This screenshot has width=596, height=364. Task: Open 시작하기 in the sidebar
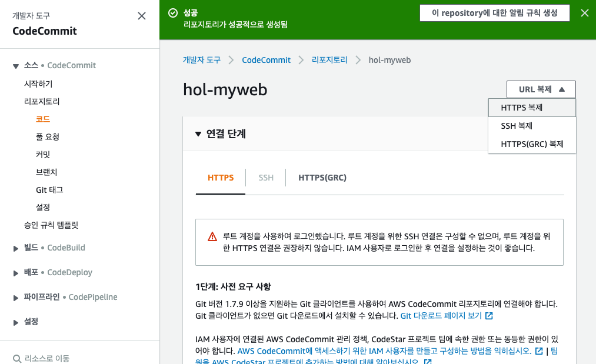[x=38, y=84]
